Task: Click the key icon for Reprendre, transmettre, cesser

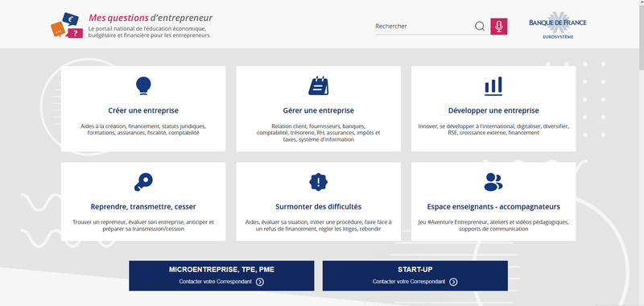Action: pyautogui.click(x=143, y=181)
